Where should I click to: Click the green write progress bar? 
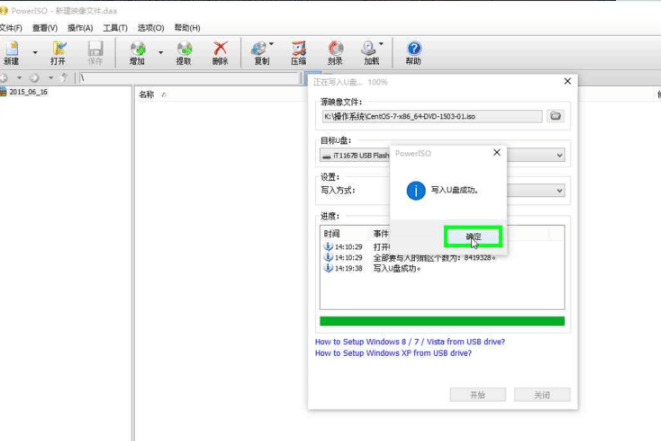442,321
